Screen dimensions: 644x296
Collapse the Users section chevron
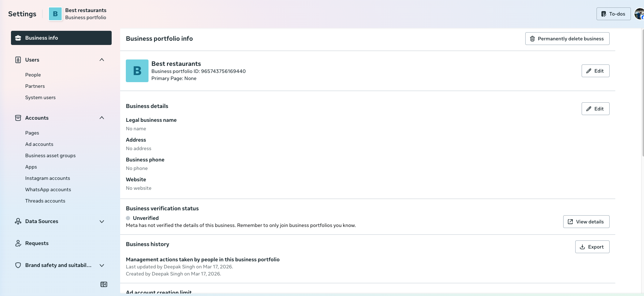(x=102, y=60)
